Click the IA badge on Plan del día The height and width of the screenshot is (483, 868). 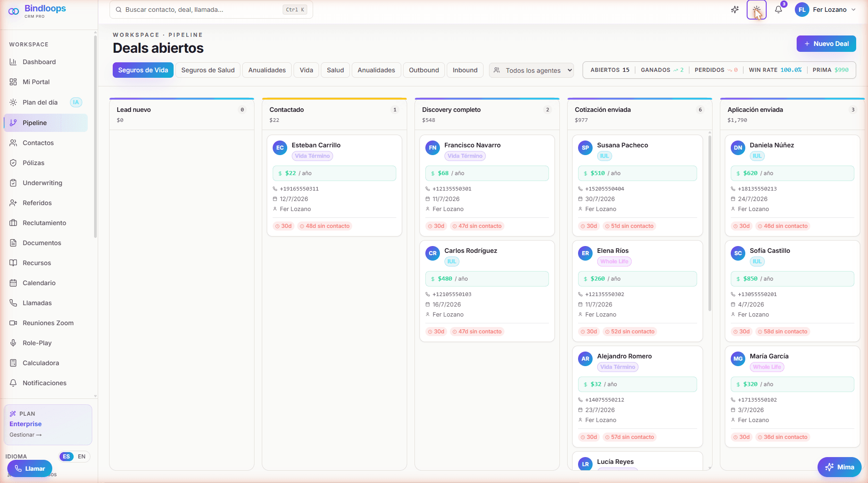click(76, 102)
